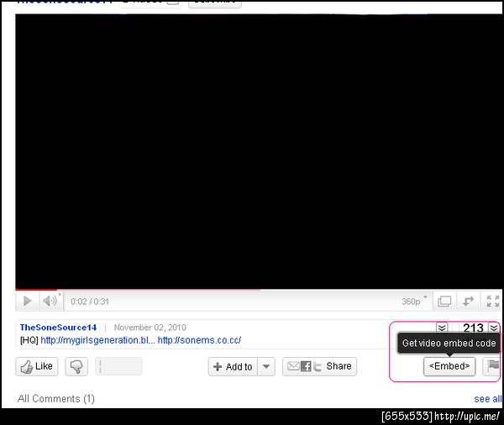Open the sonems.co.cc link
This screenshot has height=425, width=504.
pyautogui.click(x=199, y=340)
